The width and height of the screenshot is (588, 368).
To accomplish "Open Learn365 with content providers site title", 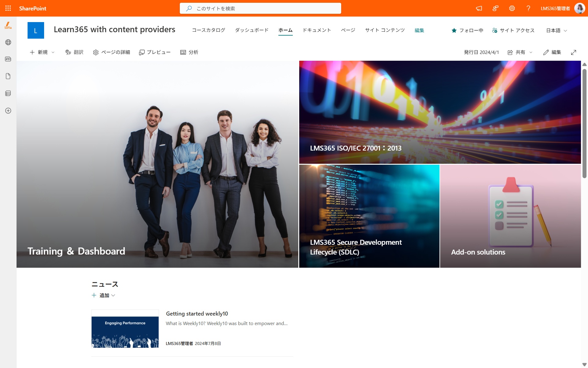I will [115, 29].
